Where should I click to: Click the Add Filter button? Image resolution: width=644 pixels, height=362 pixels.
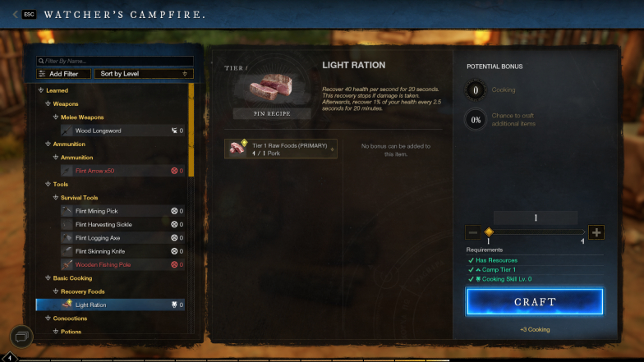[64, 74]
